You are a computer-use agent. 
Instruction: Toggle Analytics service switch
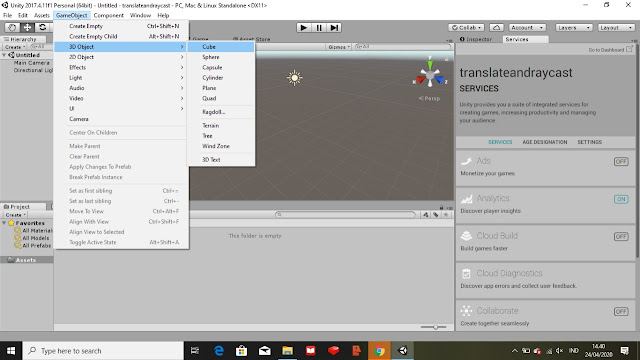pyautogui.click(x=621, y=199)
